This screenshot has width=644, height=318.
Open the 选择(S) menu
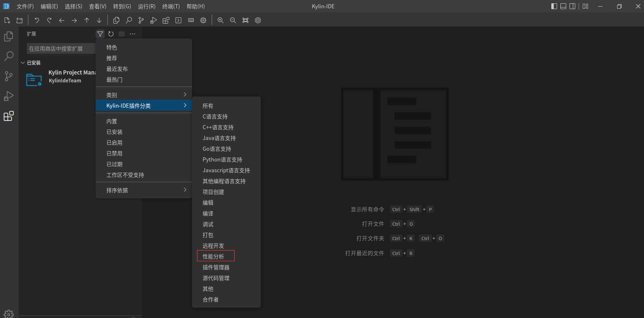74,6
